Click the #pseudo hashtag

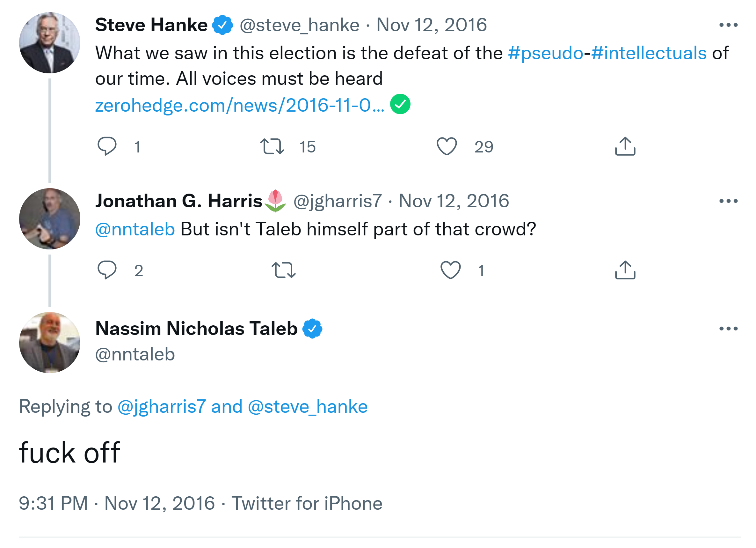coord(545,53)
